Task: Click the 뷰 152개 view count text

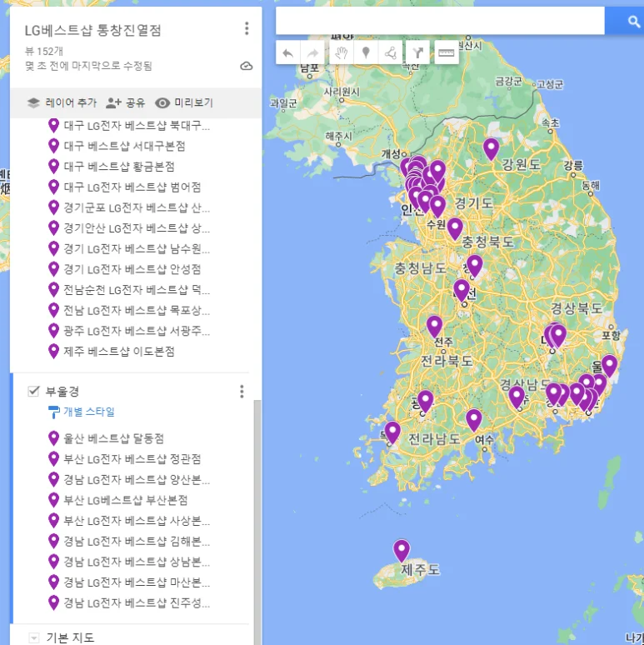Action: [44, 51]
